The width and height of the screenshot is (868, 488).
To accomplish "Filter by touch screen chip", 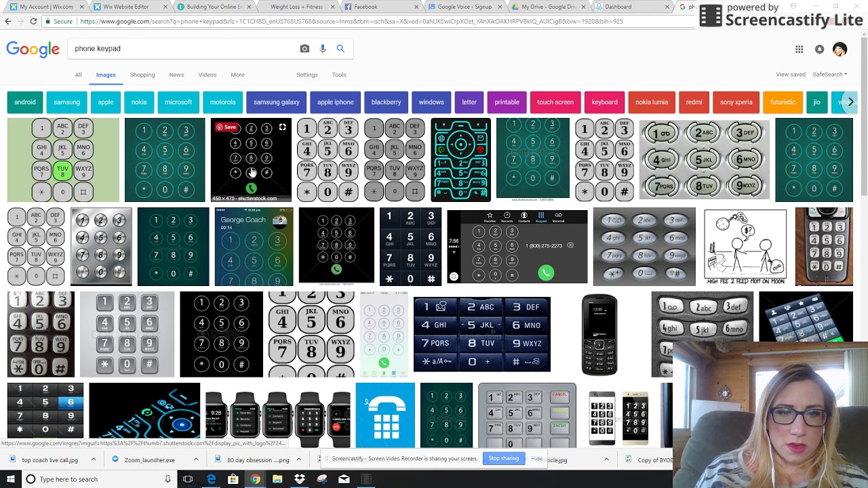I will point(555,102).
